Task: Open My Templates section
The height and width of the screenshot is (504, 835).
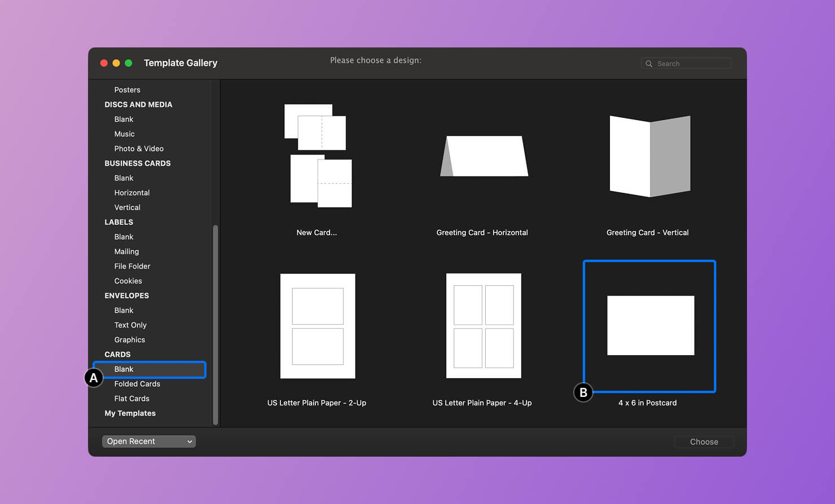Action: 130,413
